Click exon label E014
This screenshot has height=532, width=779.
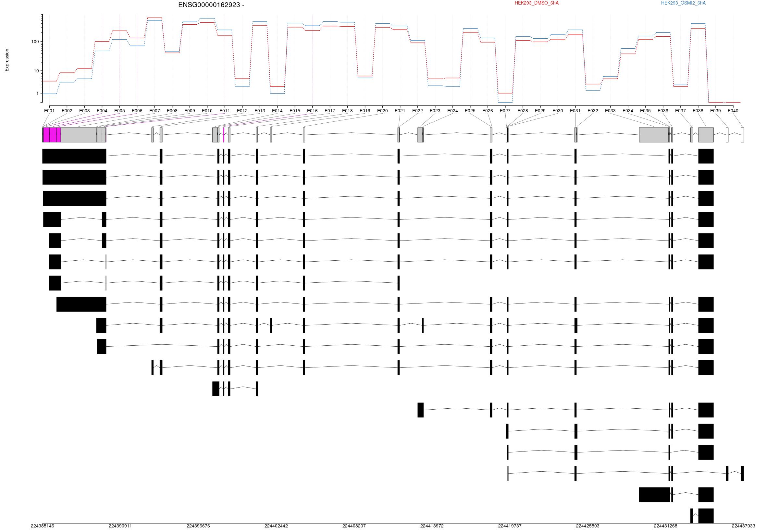point(277,111)
